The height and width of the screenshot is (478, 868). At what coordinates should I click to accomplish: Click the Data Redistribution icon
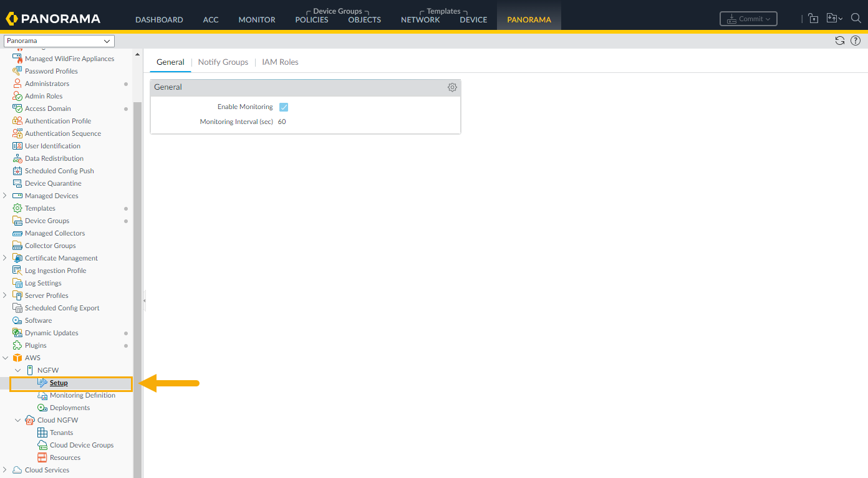17,158
